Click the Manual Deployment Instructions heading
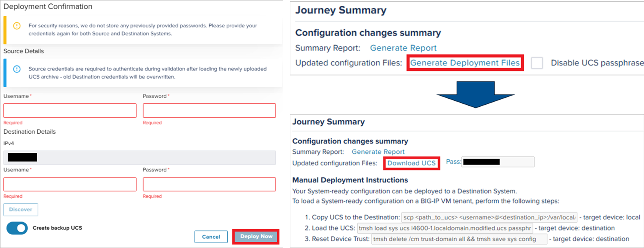 (350, 180)
